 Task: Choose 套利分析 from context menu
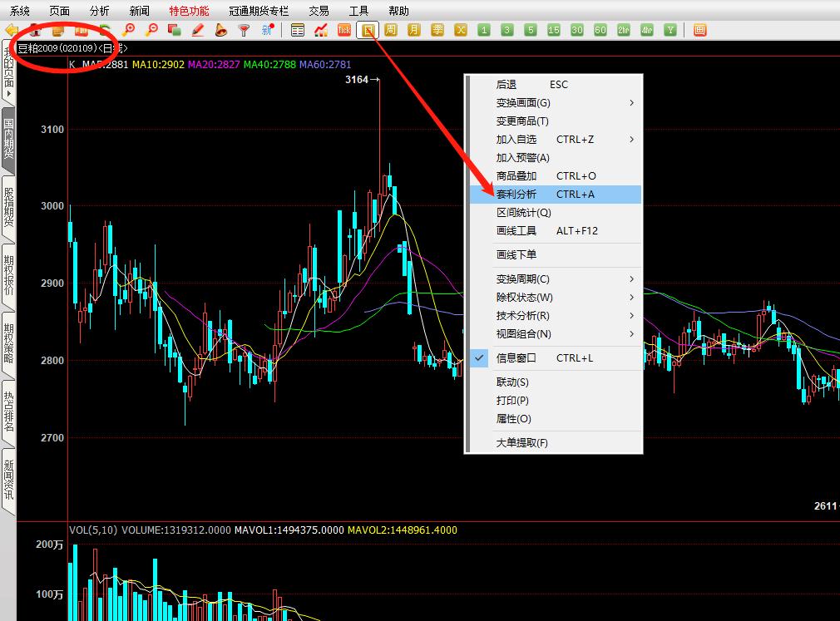click(x=516, y=195)
